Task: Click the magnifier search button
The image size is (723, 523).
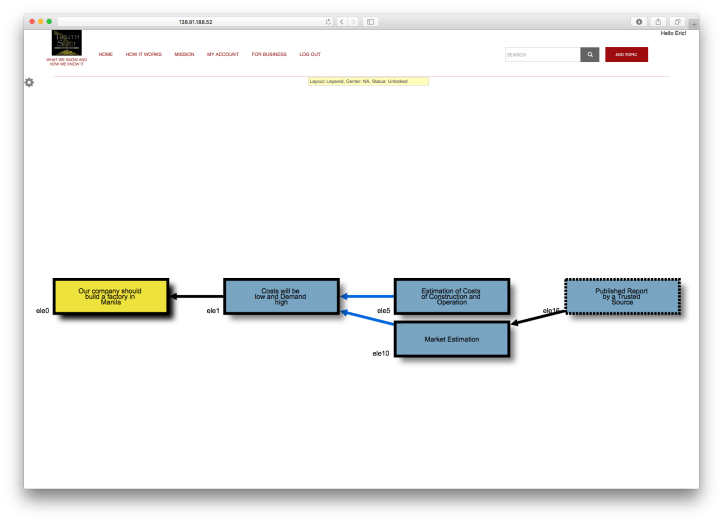Action: 590,55
